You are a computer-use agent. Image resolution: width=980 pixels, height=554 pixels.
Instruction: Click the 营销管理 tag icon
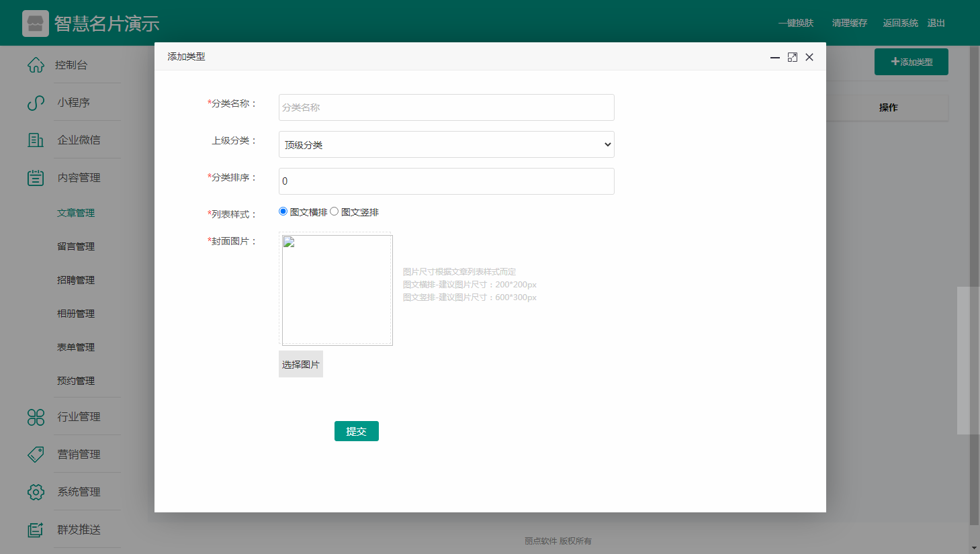tap(36, 455)
